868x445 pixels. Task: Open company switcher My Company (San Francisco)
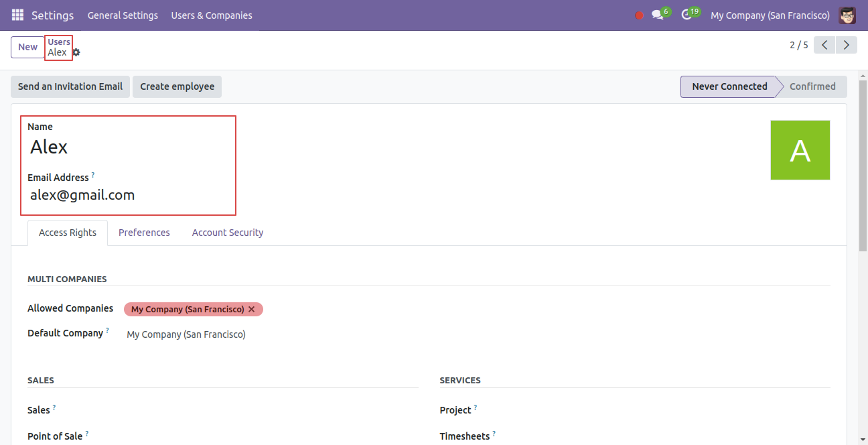(770, 15)
